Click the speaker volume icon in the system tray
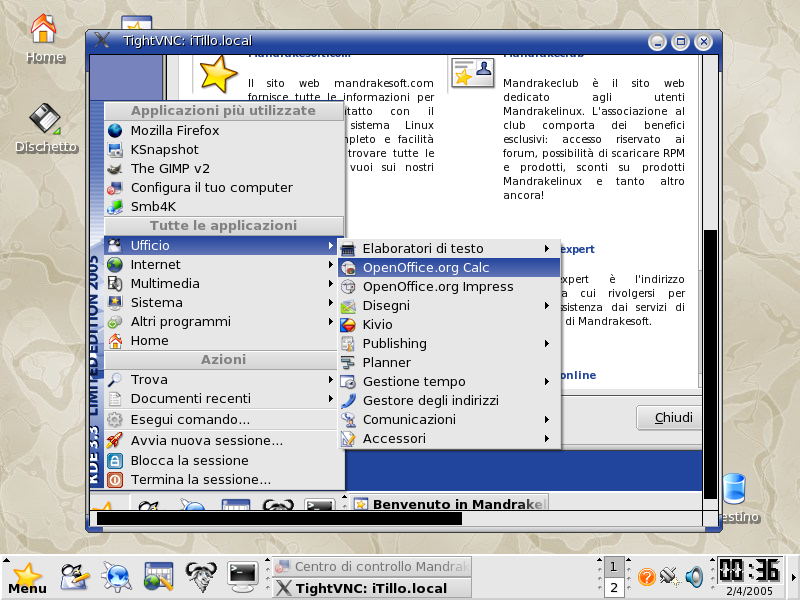 pyautogui.click(x=694, y=577)
